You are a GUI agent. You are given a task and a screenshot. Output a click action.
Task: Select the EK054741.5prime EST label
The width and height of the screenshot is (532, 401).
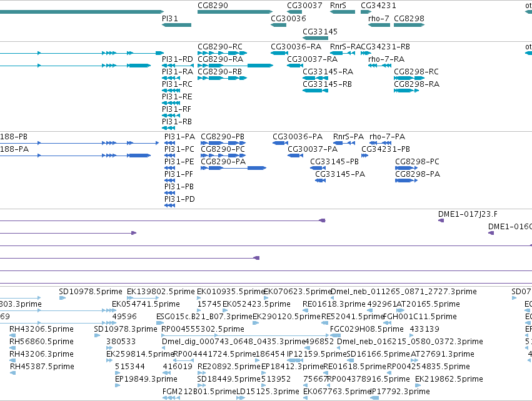(x=146, y=304)
